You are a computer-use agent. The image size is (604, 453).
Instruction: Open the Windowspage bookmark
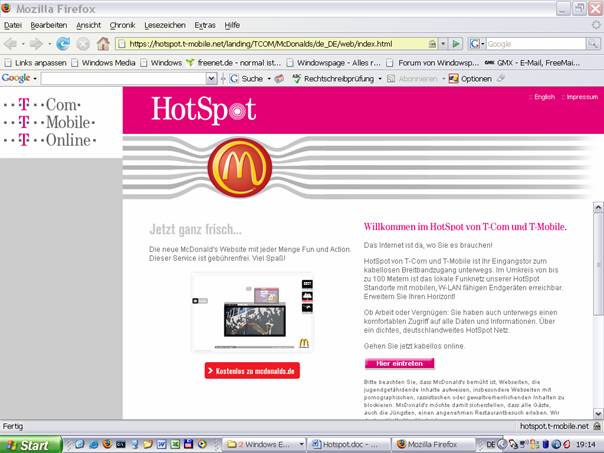point(334,62)
